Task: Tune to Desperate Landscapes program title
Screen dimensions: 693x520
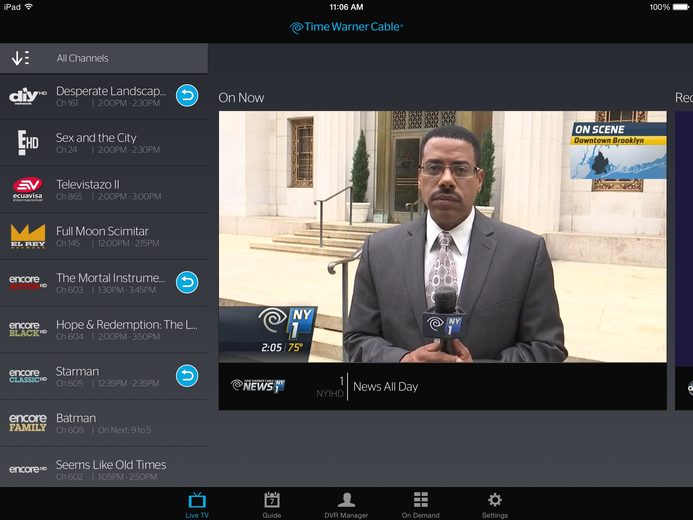Action: [x=111, y=91]
